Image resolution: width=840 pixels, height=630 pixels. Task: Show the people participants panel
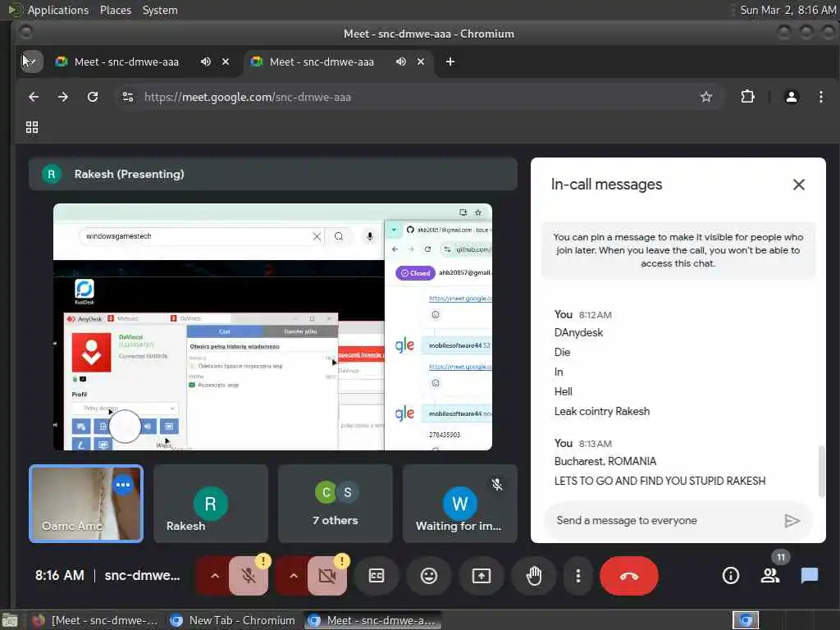coord(770,576)
